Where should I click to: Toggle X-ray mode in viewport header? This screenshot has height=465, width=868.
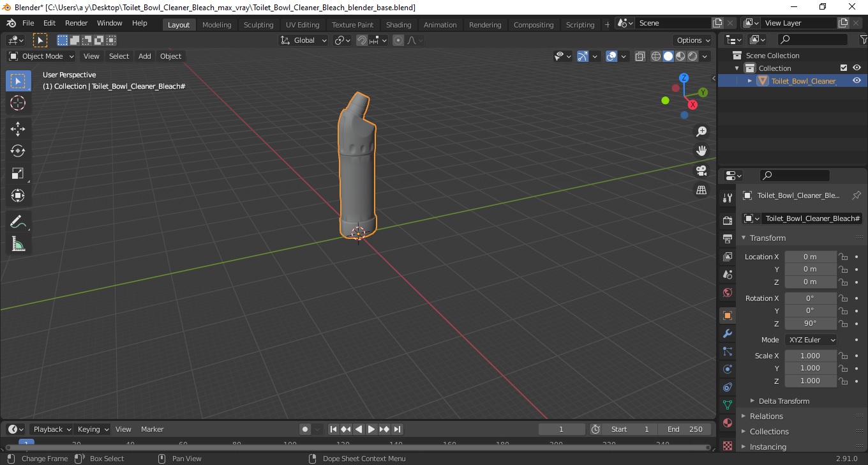click(640, 56)
